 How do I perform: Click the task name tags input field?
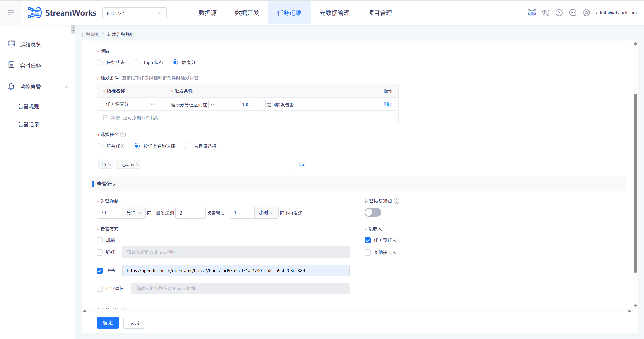(x=196, y=164)
